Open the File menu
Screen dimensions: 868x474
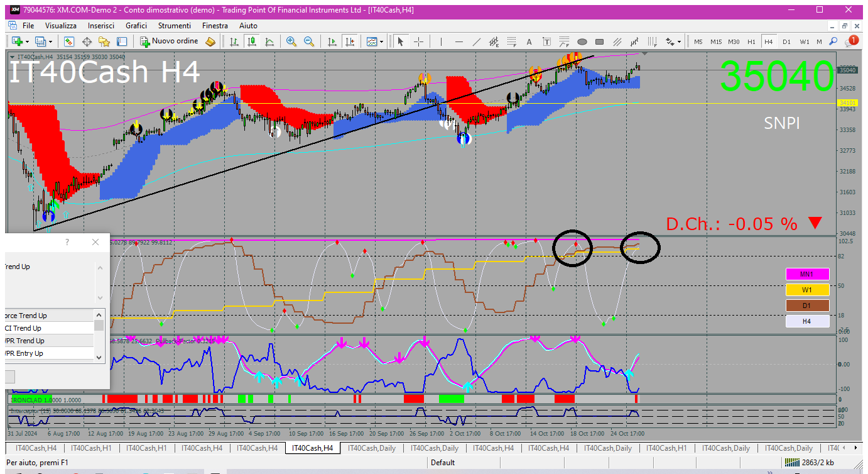[x=28, y=26]
